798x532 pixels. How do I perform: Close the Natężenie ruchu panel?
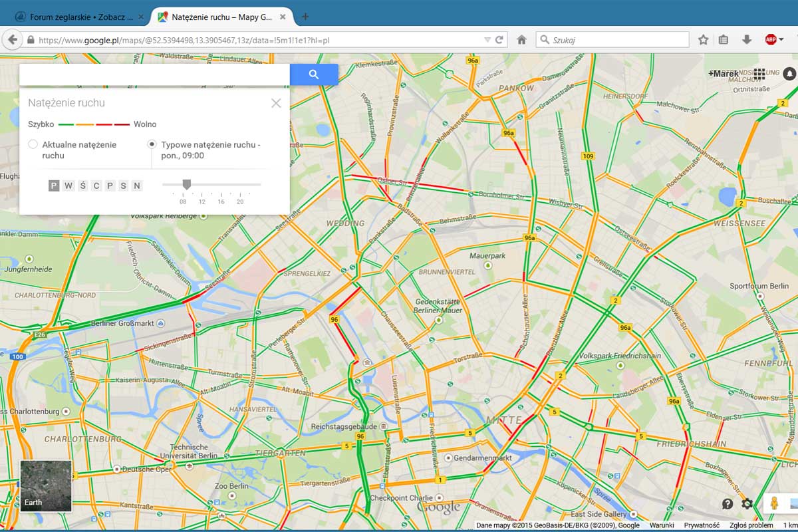(x=276, y=103)
